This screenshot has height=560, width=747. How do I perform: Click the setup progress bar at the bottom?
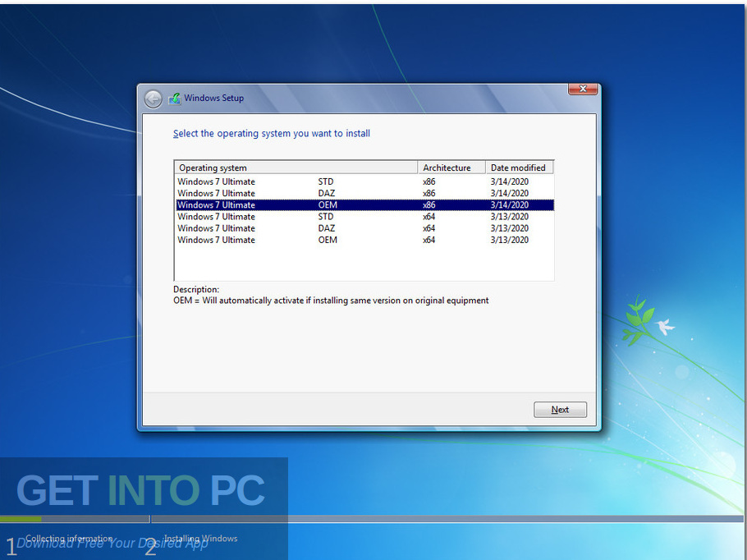click(372, 519)
